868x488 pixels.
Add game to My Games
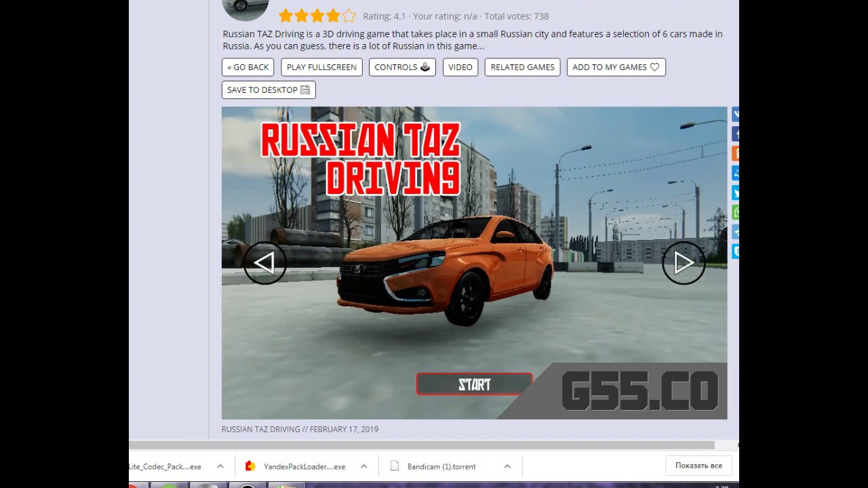[x=616, y=67]
